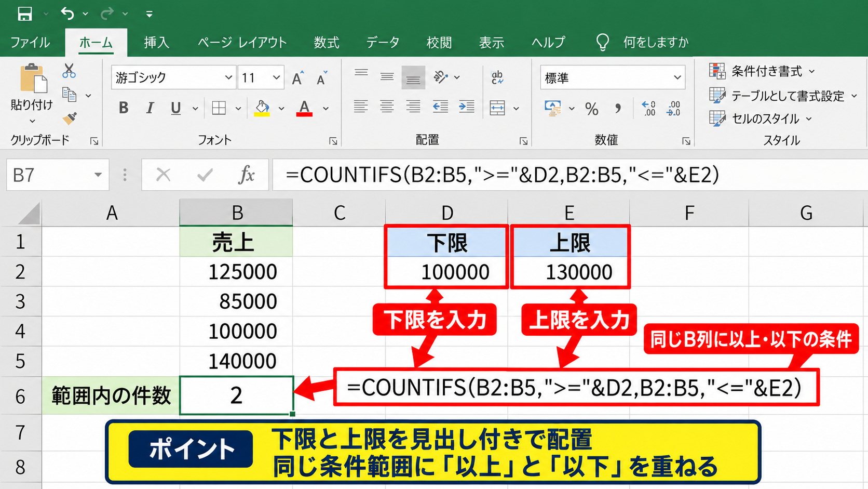Apply accounting currency format
This screenshot has height=489, width=868.
tap(553, 108)
